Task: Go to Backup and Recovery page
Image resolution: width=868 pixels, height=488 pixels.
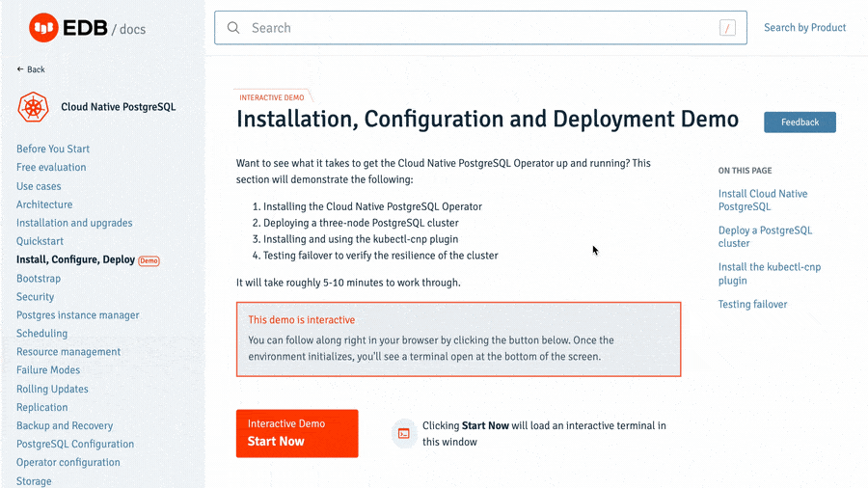Action: point(65,425)
